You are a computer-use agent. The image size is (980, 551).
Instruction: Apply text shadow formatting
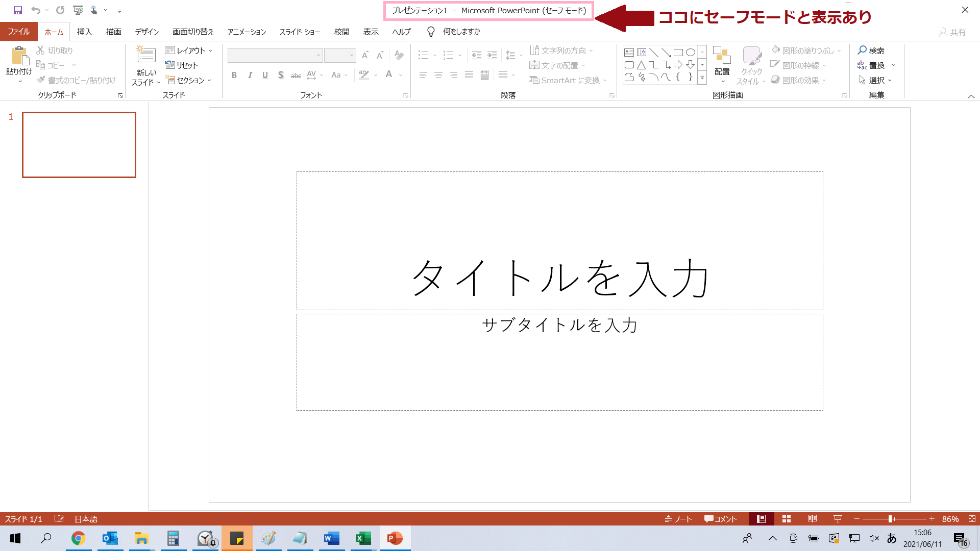281,74
